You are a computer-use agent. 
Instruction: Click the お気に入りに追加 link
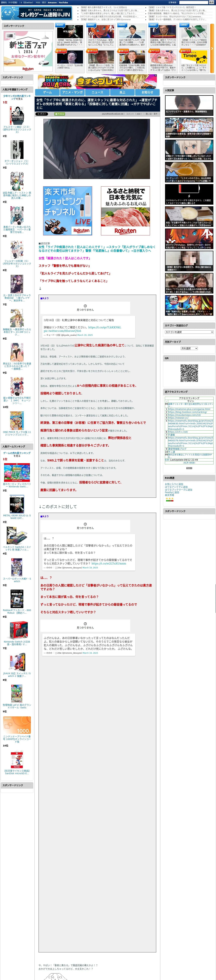pos(174,484)
